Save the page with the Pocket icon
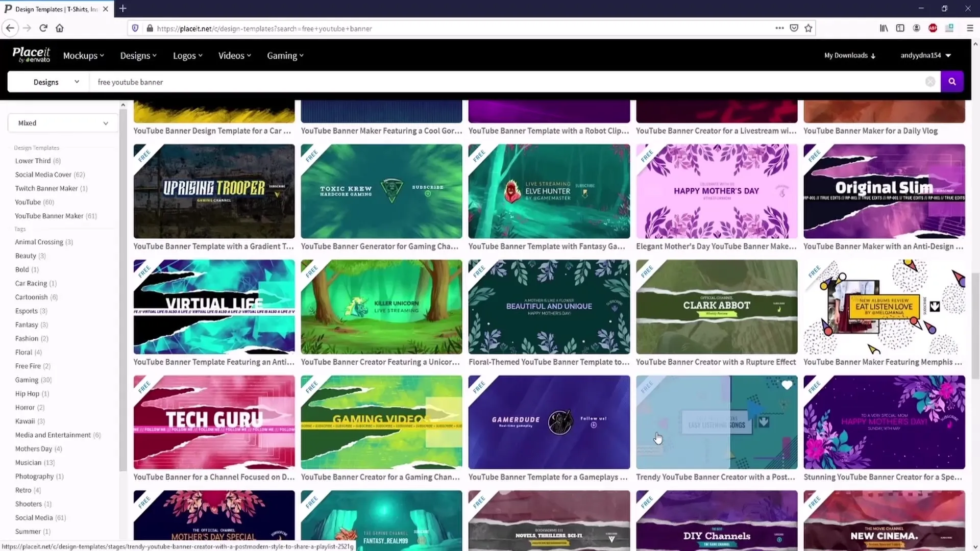The width and height of the screenshot is (980, 551). coord(794,28)
